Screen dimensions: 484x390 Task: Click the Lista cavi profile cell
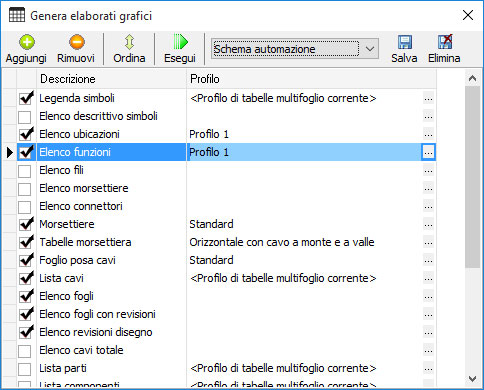coord(304,278)
